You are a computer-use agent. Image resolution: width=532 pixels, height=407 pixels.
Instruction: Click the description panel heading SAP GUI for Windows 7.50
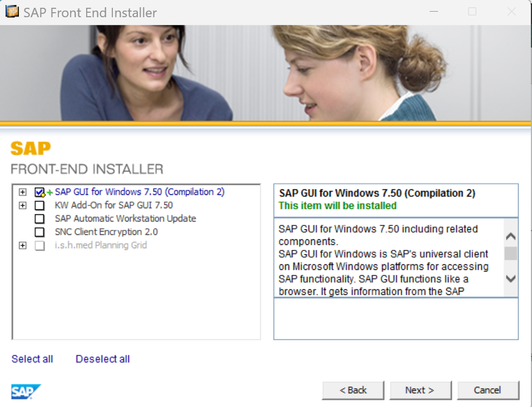[377, 193]
